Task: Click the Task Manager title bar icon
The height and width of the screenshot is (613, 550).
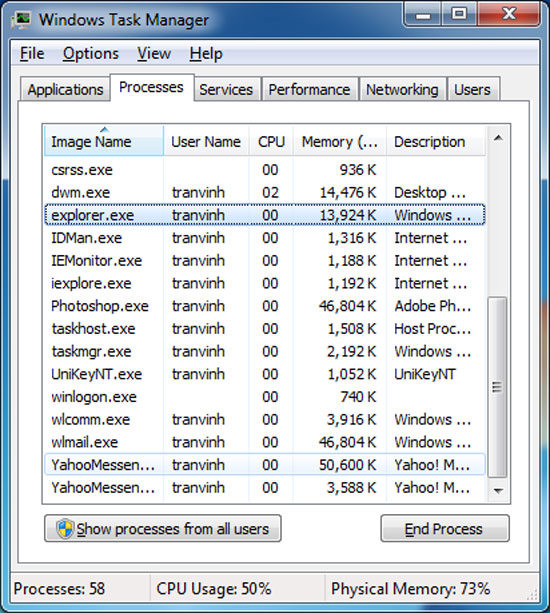Action: (21, 20)
